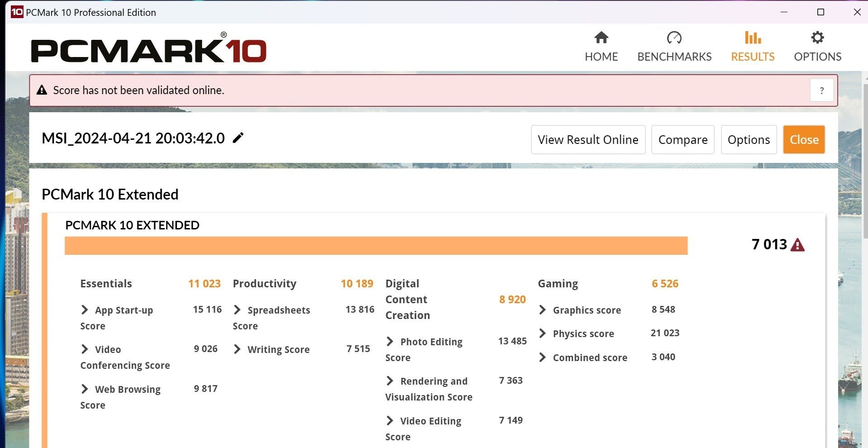Expand App Start-up Score details

(85, 310)
